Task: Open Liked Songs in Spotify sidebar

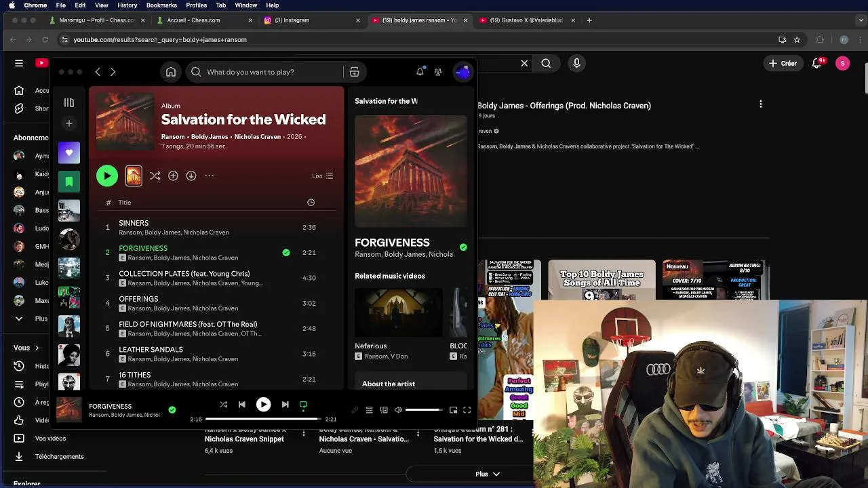Action: [68, 152]
